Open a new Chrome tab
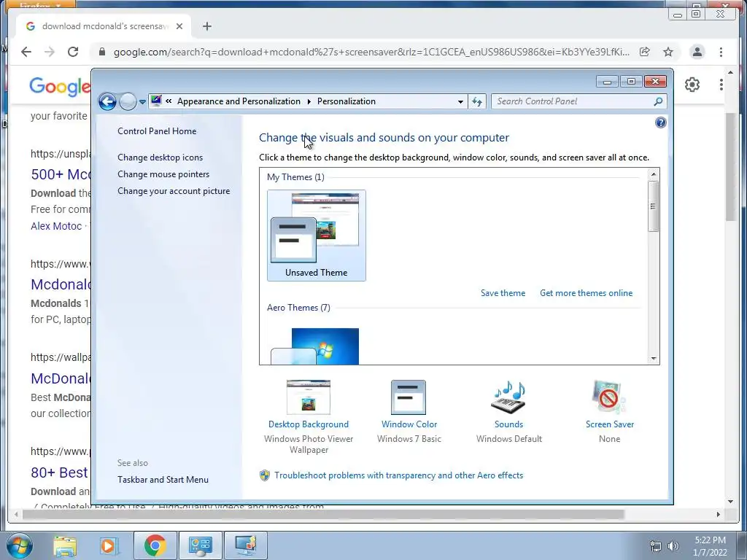747x560 pixels. pos(206,26)
